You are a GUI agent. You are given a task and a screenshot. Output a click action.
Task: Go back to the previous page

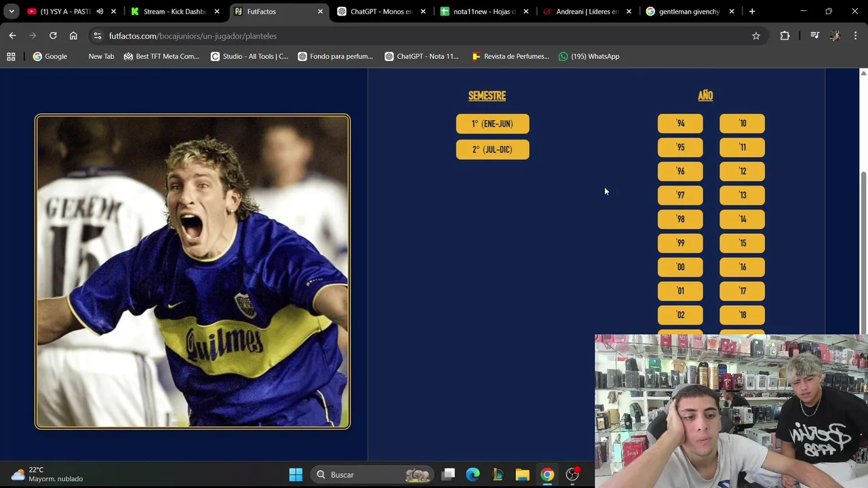point(12,36)
